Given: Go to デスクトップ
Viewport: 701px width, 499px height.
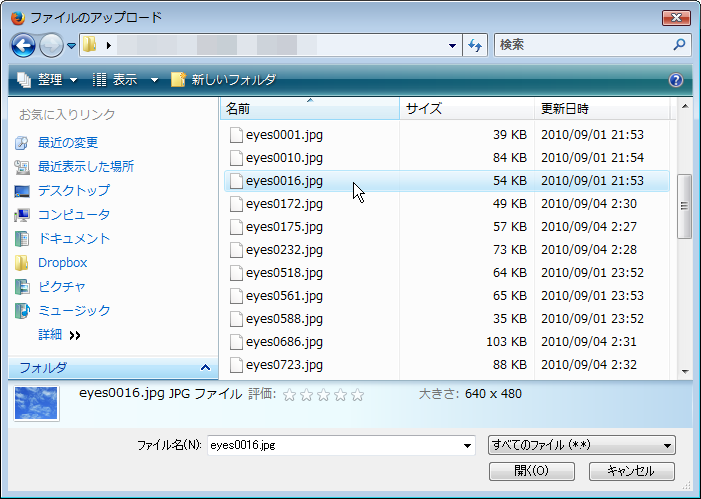Looking at the screenshot, I should (x=74, y=190).
